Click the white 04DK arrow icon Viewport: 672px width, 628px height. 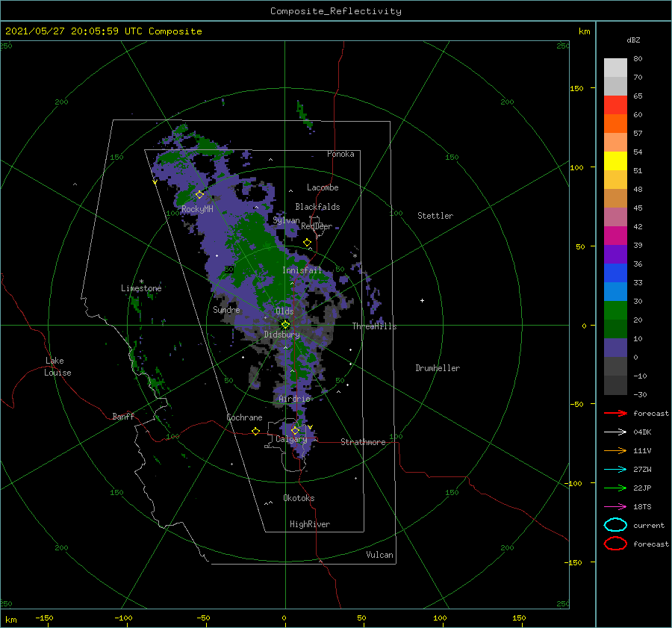pyautogui.click(x=615, y=432)
